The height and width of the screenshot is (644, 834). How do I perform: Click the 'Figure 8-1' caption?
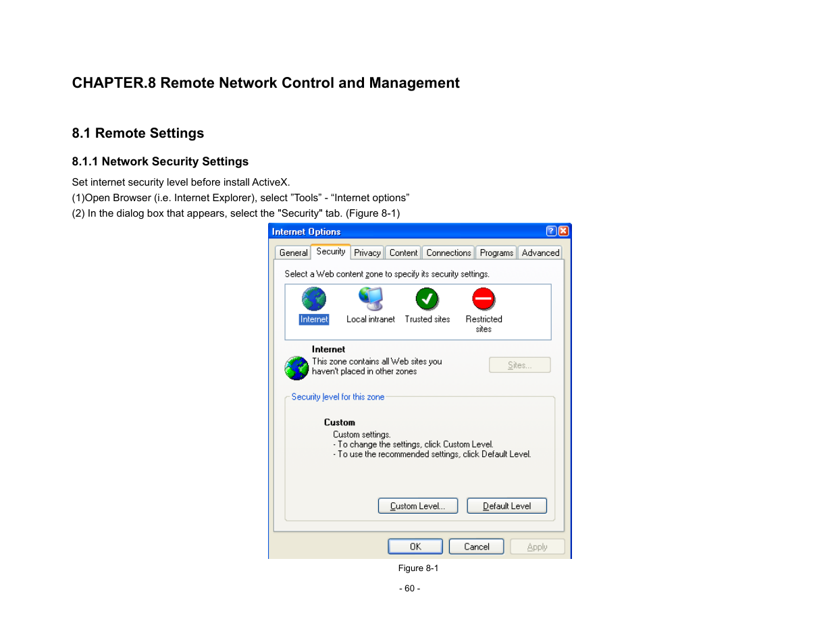coord(418,568)
